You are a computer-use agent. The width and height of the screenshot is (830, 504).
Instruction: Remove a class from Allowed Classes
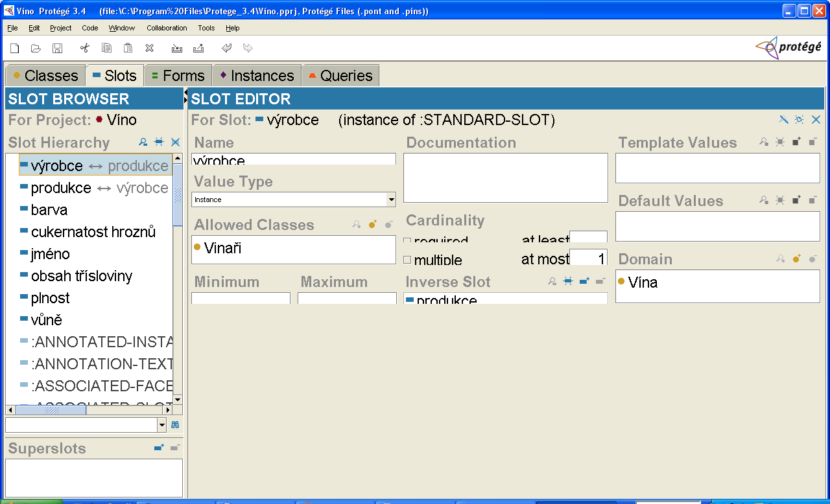pos(388,224)
